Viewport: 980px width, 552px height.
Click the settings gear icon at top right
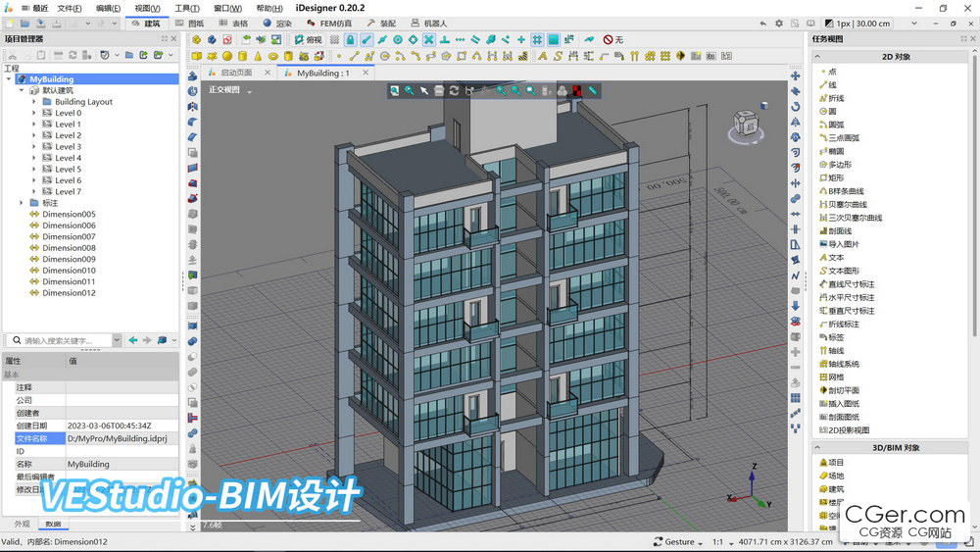pos(779,24)
